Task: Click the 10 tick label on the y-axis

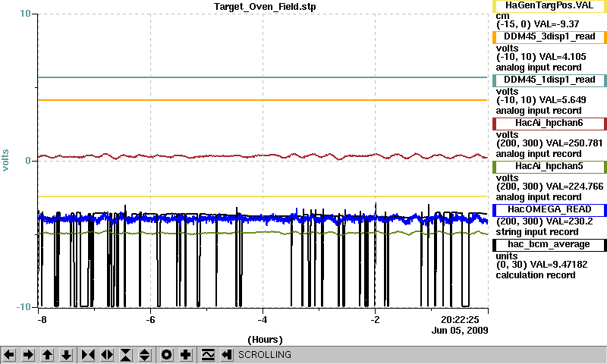Action: point(25,14)
